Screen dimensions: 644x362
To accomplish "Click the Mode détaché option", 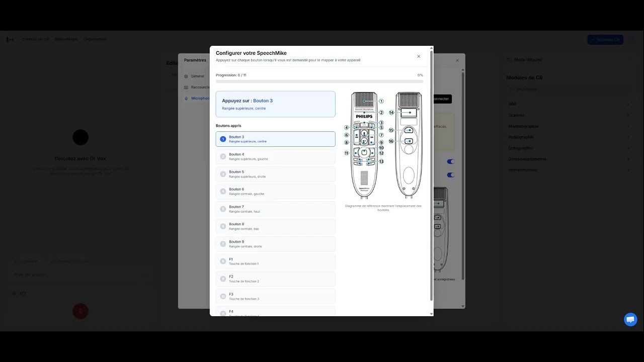I will pyautogui.click(x=525, y=59).
